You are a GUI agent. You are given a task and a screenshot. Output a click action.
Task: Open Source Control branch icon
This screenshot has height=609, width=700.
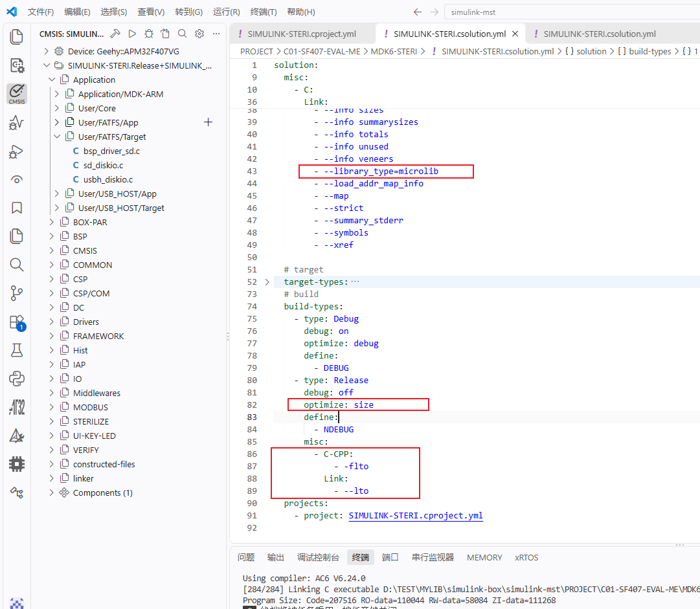click(17, 293)
